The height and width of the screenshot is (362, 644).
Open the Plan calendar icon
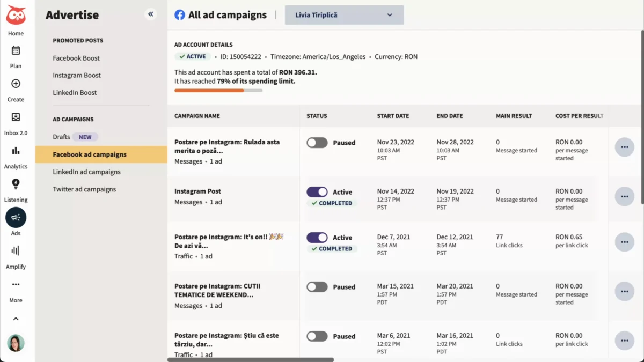[16, 50]
